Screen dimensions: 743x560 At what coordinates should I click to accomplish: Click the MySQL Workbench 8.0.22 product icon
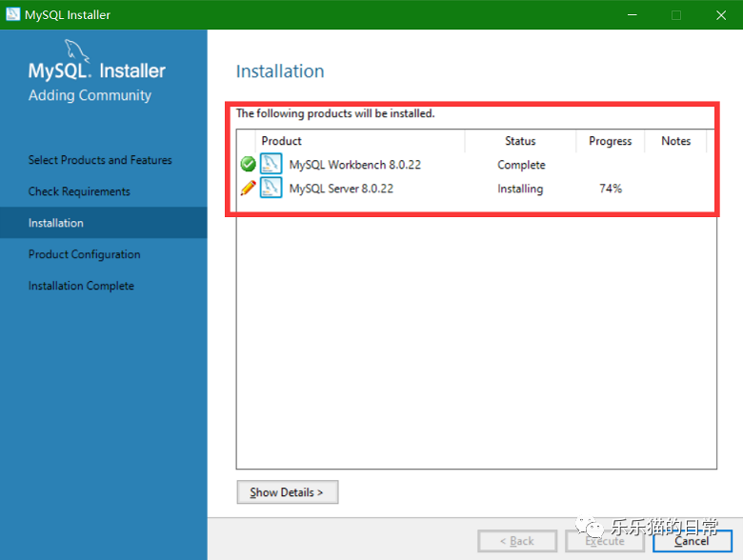pyautogui.click(x=271, y=164)
